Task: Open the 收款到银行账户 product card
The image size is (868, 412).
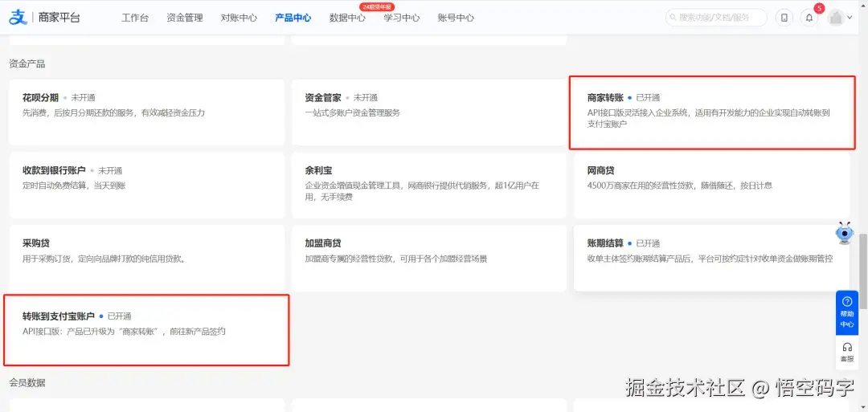Action: click(x=147, y=186)
